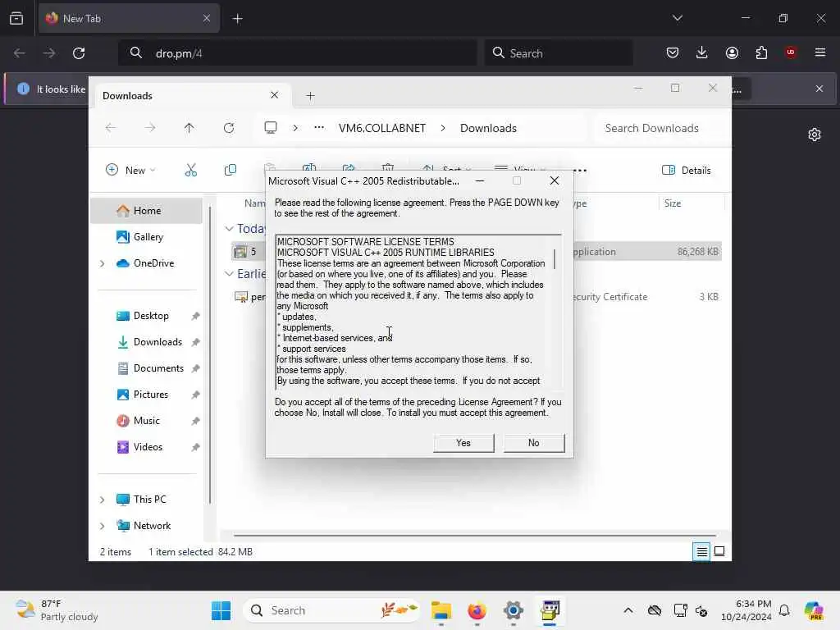Open the Windows Start menu
Screen dimensions: 840x630
point(221,610)
